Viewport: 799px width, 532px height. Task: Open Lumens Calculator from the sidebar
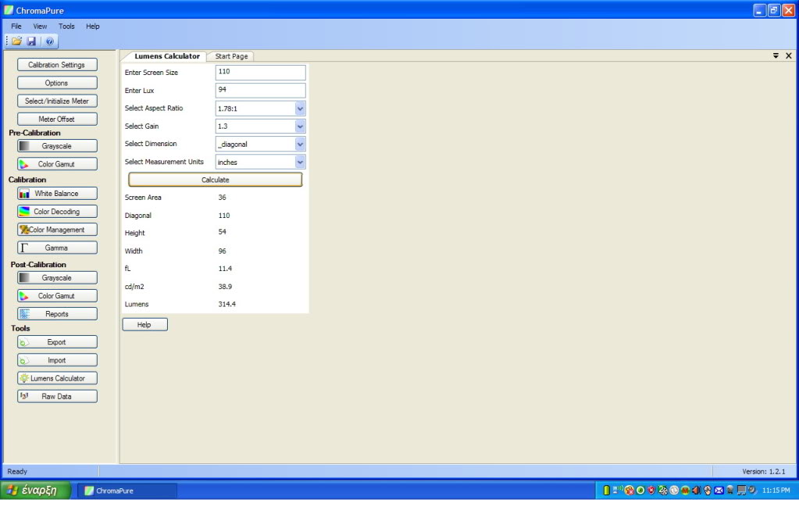coord(57,378)
